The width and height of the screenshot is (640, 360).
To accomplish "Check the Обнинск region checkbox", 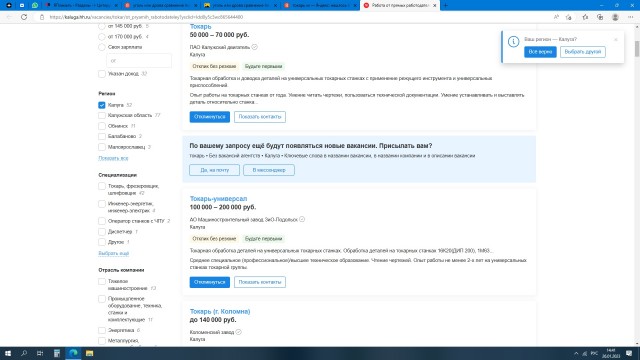I will pos(102,126).
